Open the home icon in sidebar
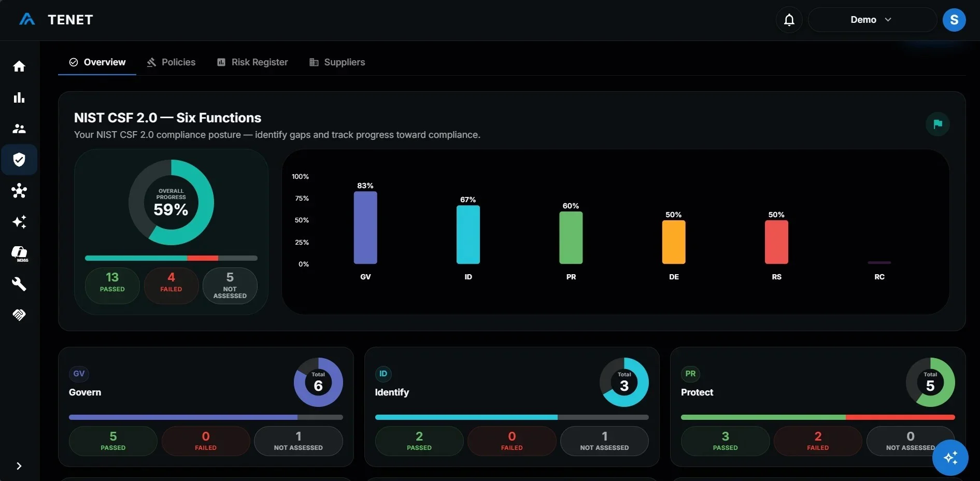Viewport: 980px width, 481px height. [19, 66]
